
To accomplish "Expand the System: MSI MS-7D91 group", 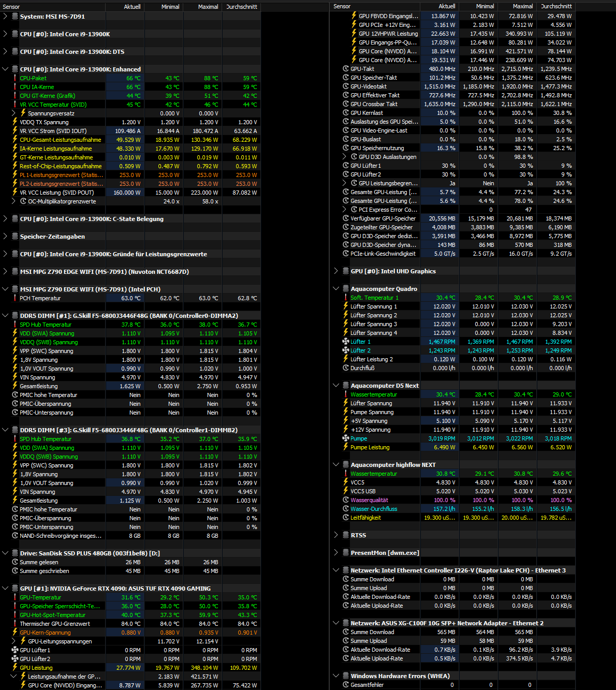I will coord(5,17).
